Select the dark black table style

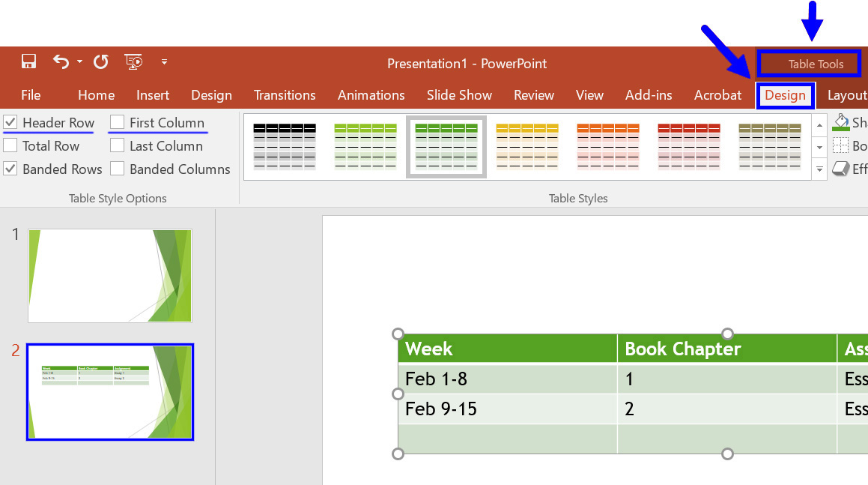284,145
